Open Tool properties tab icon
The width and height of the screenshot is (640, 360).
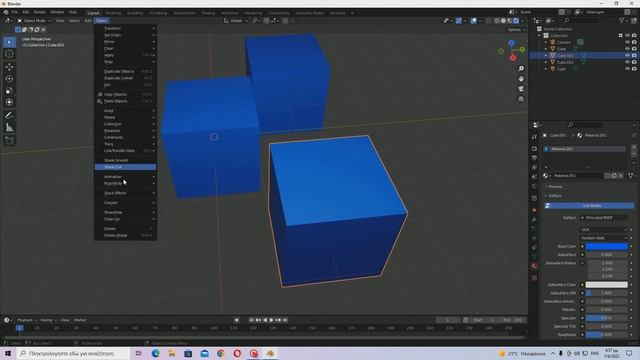(x=534, y=137)
